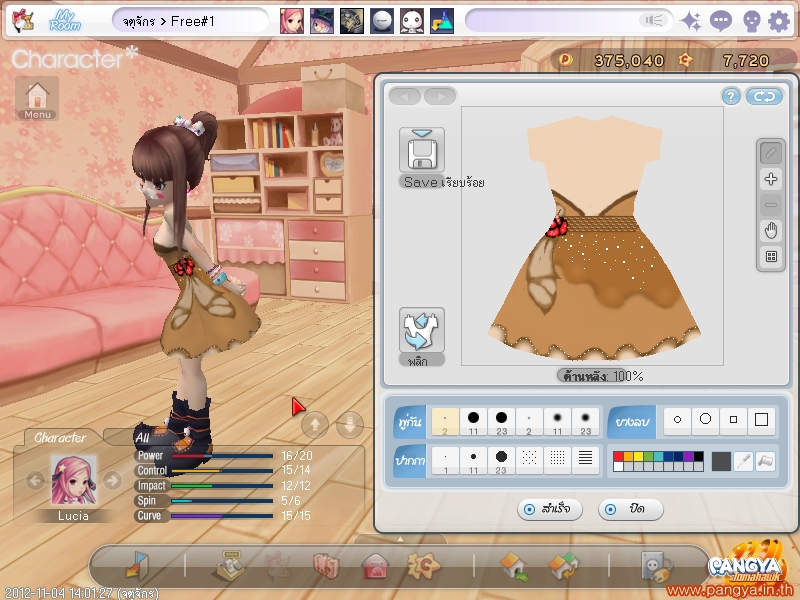800x600 pixels.
Task: Click the power plug icon in dock
Action: pos(657,566)
